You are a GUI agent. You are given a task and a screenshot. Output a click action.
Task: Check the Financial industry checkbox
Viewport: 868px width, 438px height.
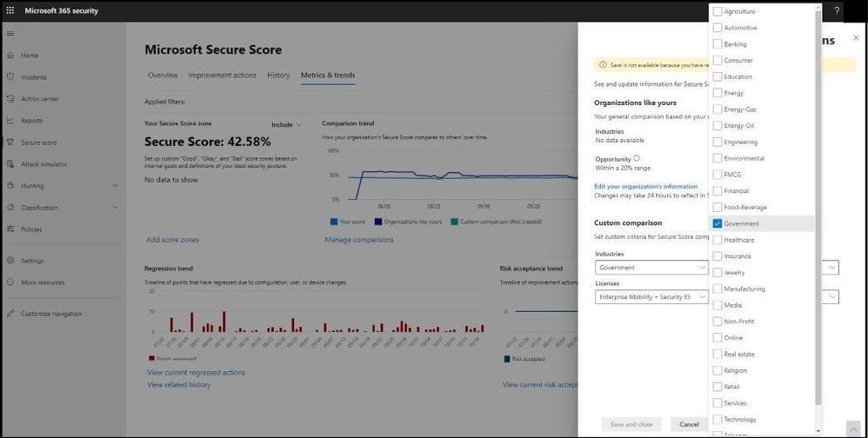[x=718, y=191]
